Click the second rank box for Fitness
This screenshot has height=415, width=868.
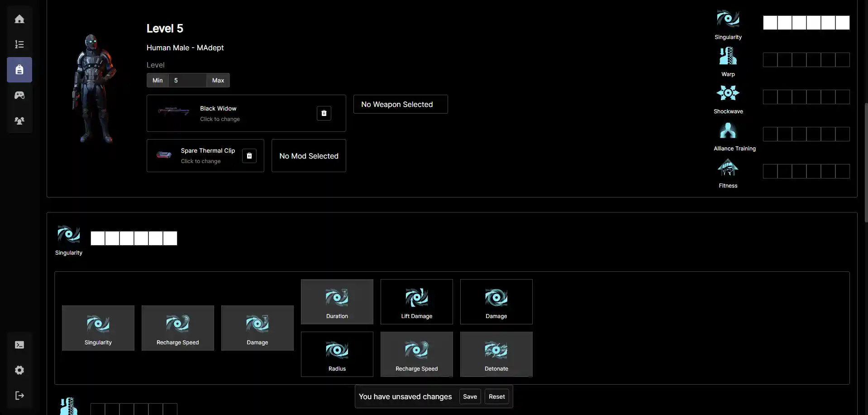785,171
